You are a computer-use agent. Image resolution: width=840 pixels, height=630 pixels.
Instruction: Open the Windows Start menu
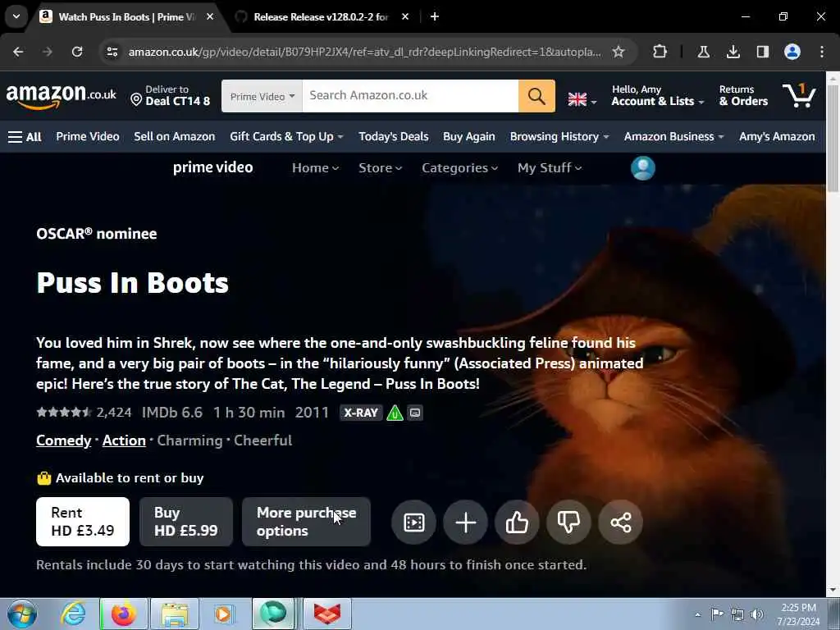click(22, 614)
